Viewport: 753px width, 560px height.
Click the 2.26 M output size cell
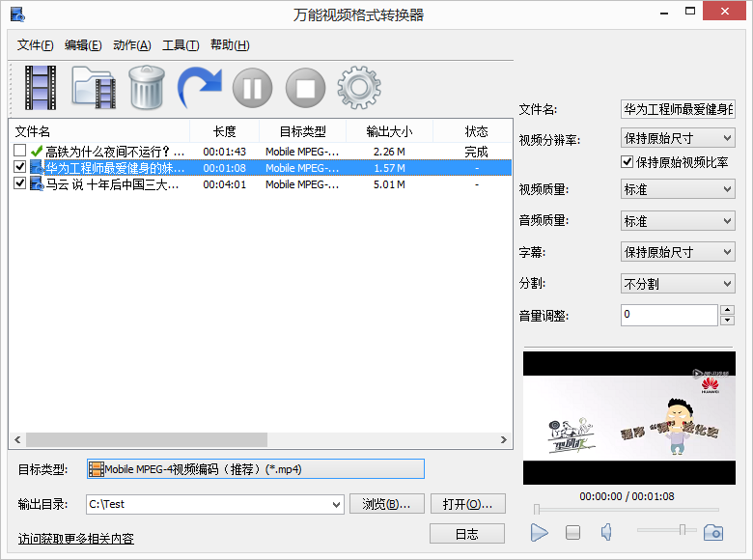coord(389,152)
